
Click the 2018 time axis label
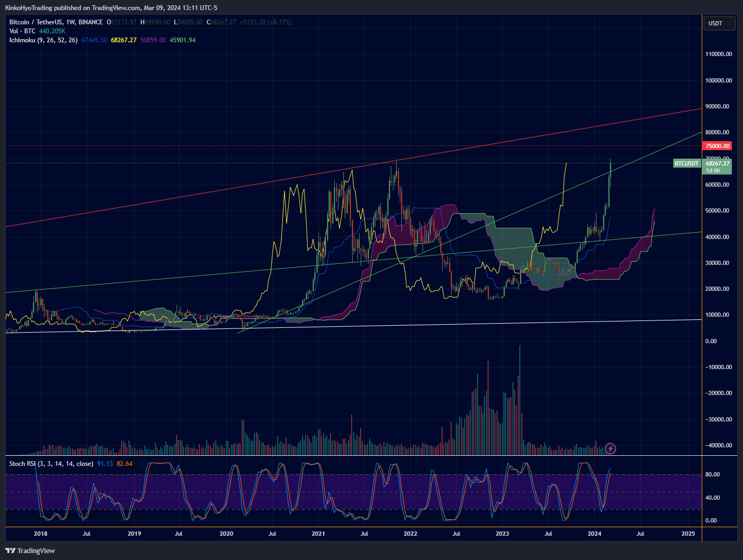(x=41, y=534)
